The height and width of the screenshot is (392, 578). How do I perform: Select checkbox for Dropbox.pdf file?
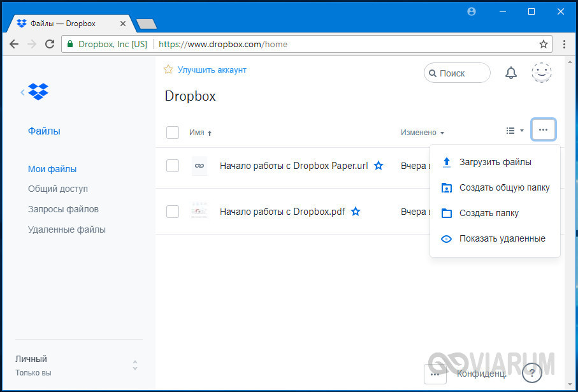(x=173, y=212)
